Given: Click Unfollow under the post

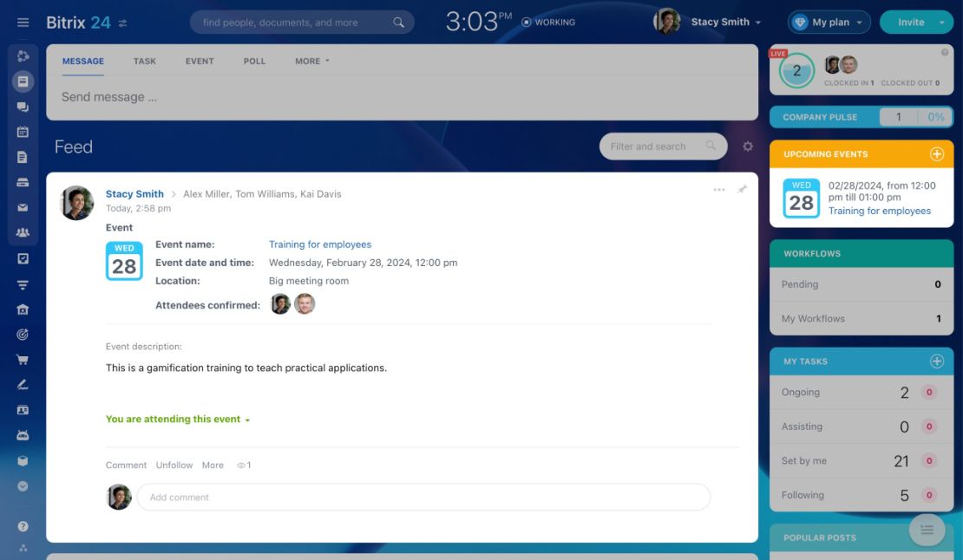Looking at the screenshot, I should 174,465.
